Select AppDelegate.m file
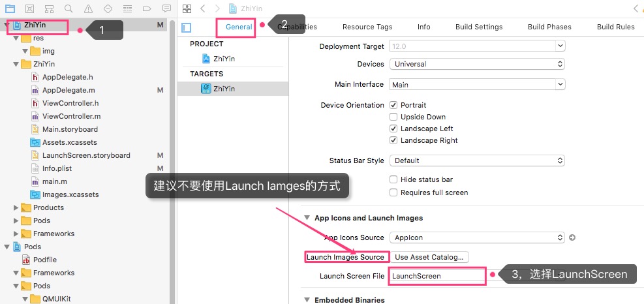The height and width of the screenshot is (304, 644). [x=69, y=90]
